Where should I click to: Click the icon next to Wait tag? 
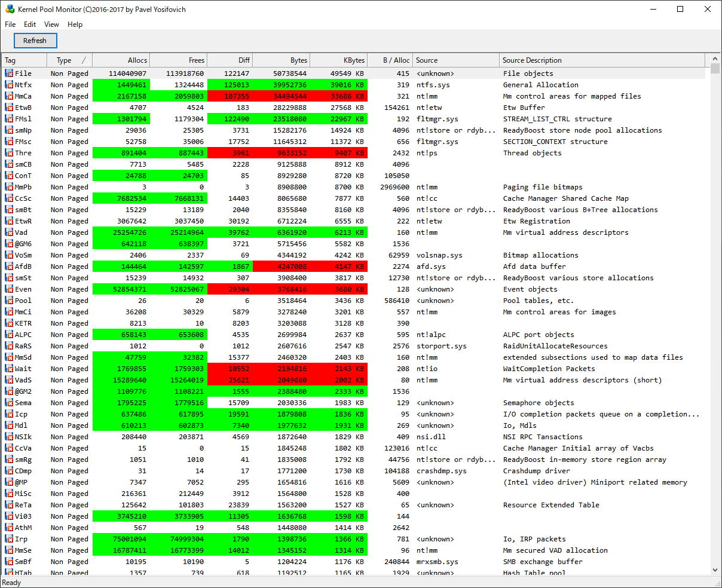[9, 369]
